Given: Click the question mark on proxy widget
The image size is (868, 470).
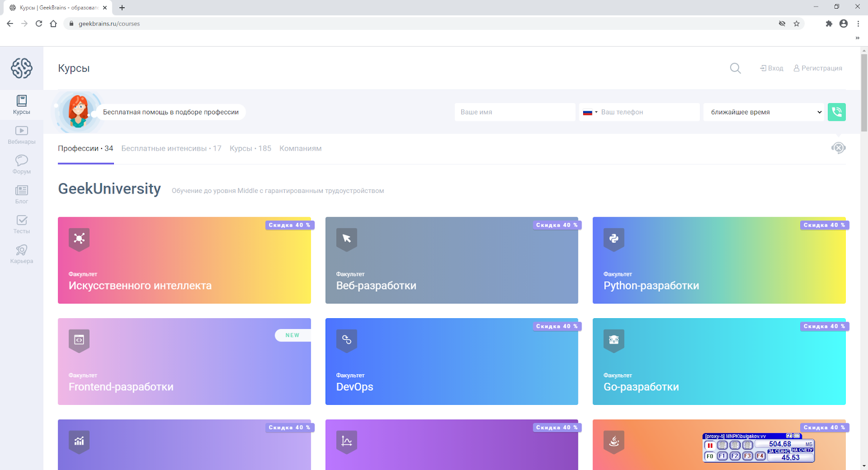Looking at the screenshot, I should coord(789,436).
